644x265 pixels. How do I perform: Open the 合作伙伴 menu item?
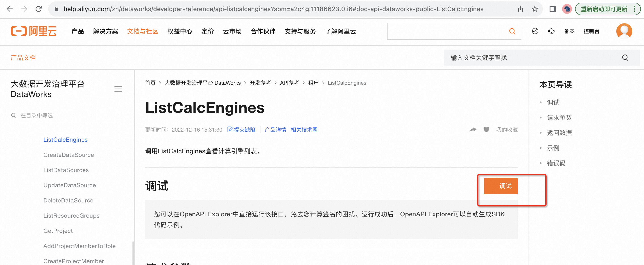(x=263, y=32)
